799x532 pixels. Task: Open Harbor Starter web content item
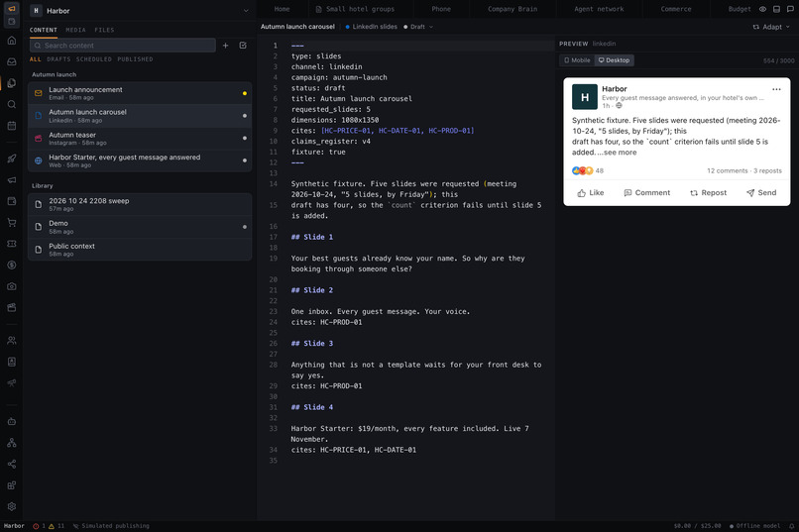[x=140, y=160]
